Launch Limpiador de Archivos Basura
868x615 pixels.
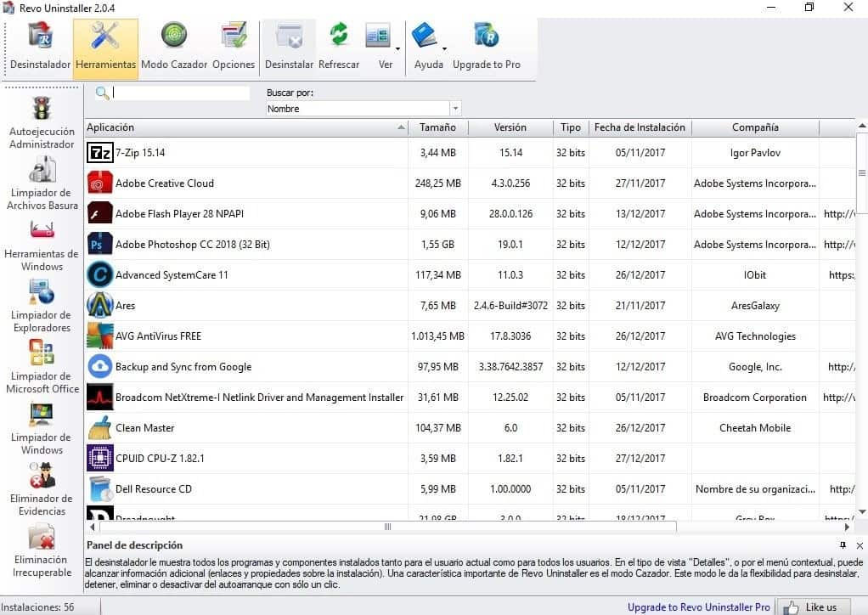click(42, 183)
